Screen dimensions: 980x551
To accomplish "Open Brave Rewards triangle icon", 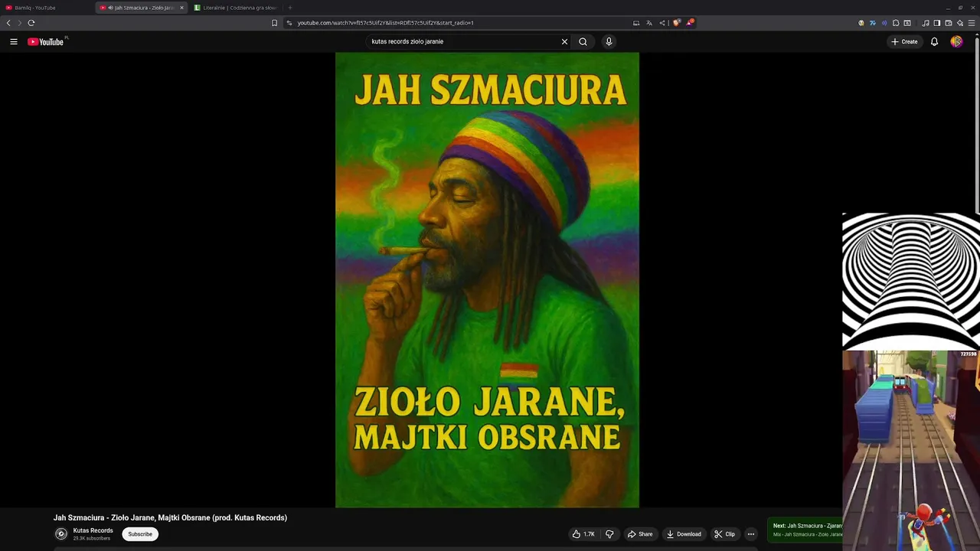I will [x=689, y=23].
